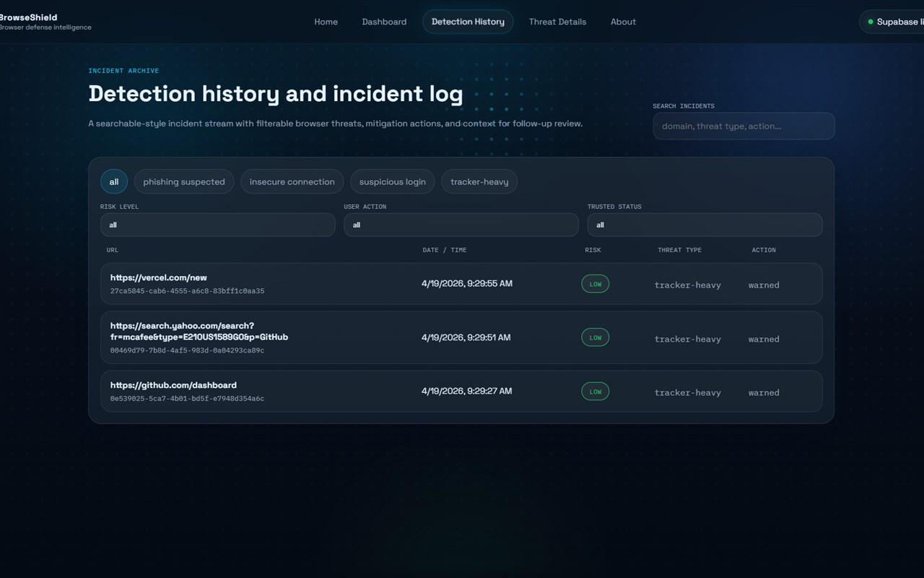
Task: Click the INCIDENT ARCHIVE label
Action: tap(123, 71)
